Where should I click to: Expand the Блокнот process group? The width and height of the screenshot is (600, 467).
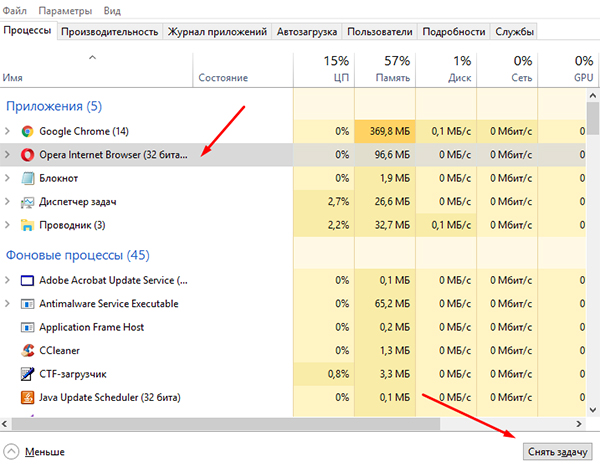coord(7,178)
